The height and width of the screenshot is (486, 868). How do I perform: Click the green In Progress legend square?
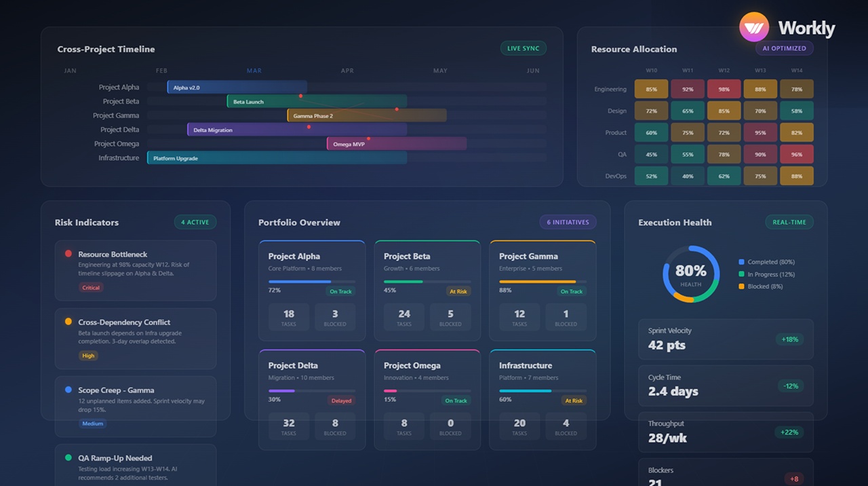pyautogui.click(x=742, y=274)
